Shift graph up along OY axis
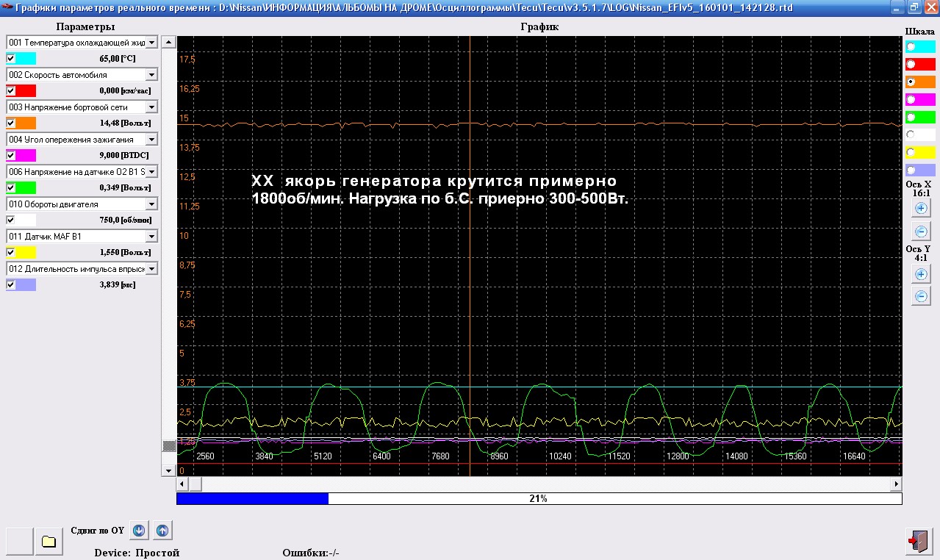The image size is (940, 560). tap(162, 530)
